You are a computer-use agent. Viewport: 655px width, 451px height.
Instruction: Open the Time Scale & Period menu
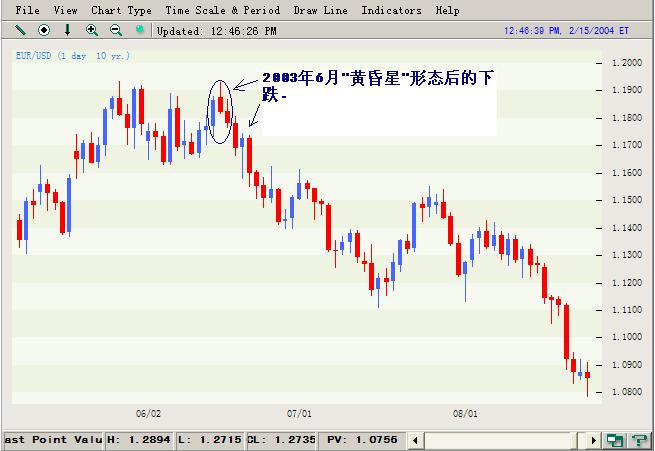223,10
